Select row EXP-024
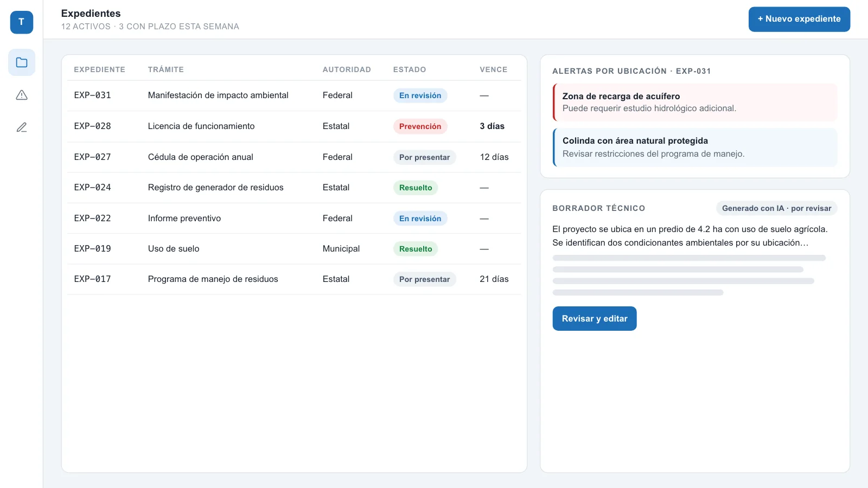Viewport: 868px width, 488px height. click(x=294, y=188)
